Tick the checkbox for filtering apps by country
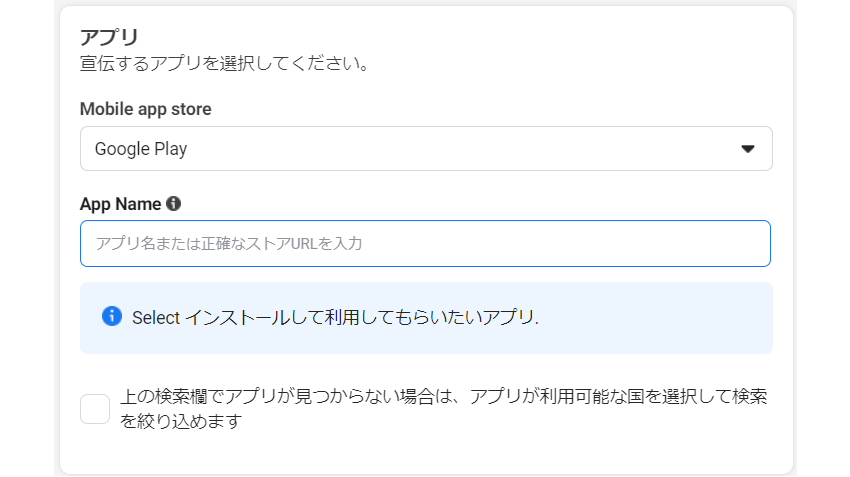Image resolution: width=850 pixels, height=477 pixels. pos(95,409)
